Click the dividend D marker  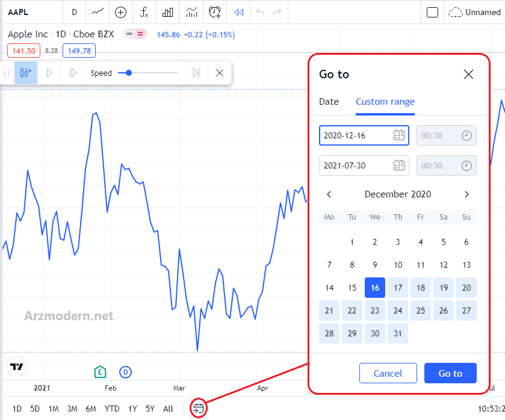[x=125, y=372]
